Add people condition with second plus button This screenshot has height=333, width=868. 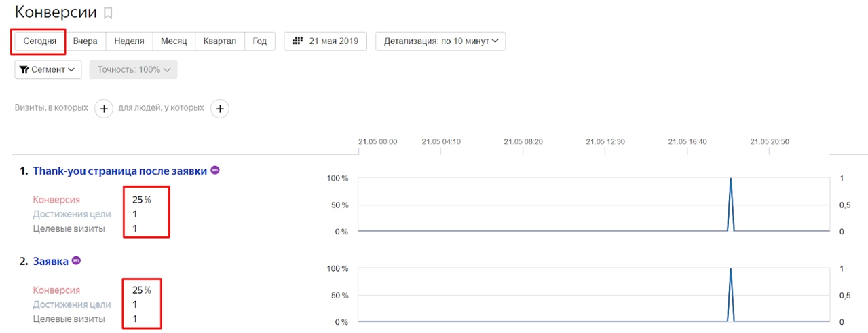220,108
